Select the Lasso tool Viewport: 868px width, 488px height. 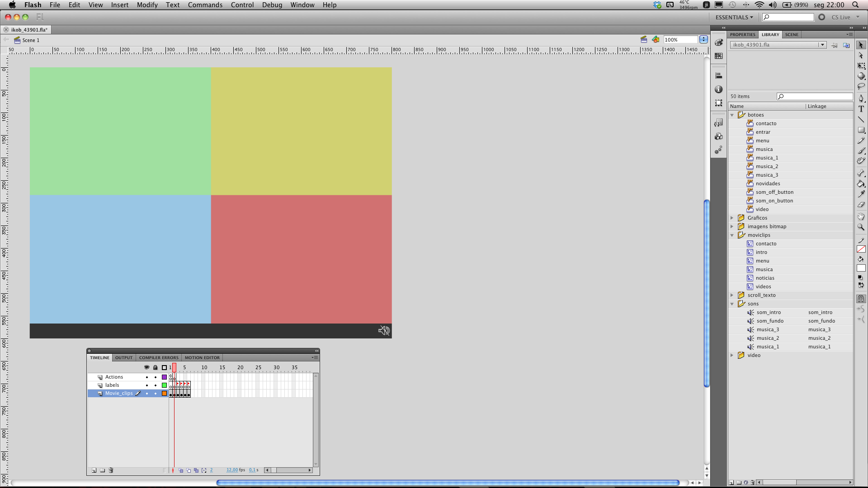pos(861,86)
